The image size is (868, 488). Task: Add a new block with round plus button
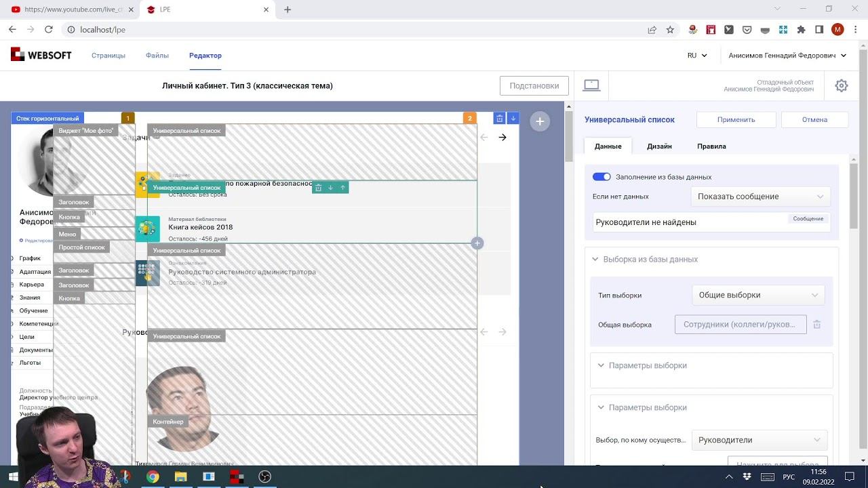click(x=540, y=121)
